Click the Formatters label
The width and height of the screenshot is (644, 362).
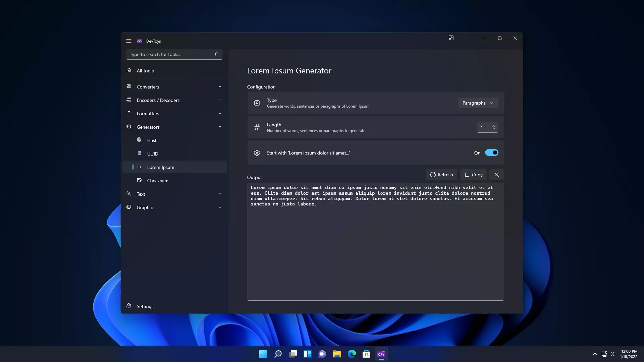[x=148, y=114]
